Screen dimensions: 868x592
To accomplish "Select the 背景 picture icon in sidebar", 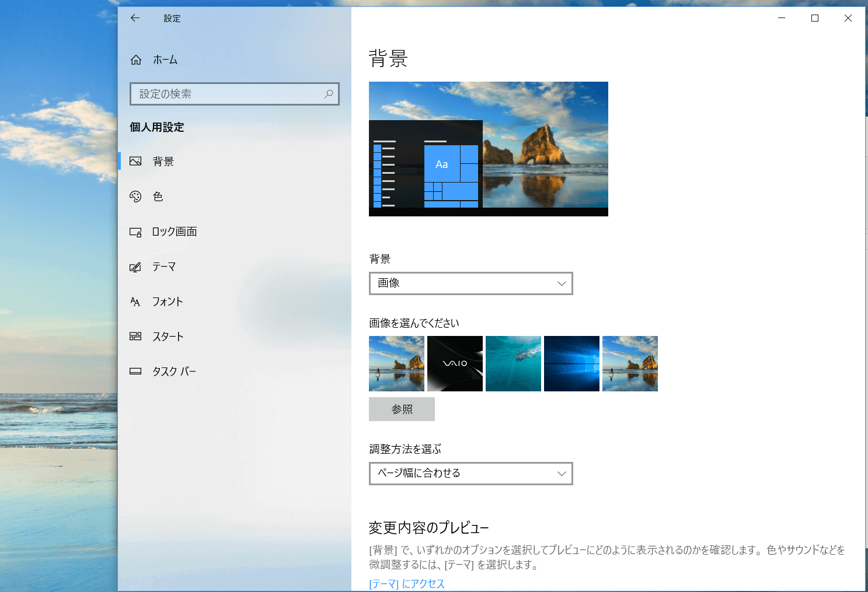I will coord(135,162).
